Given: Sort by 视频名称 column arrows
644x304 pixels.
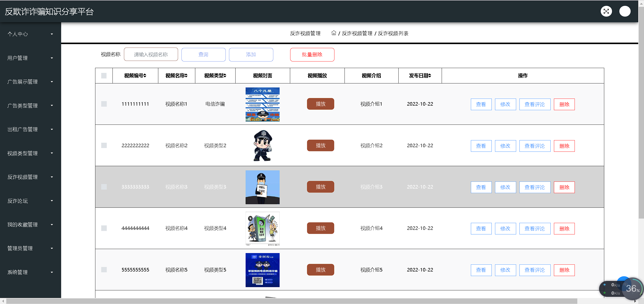Looking at the screenshot, I should tap(186, 76).
